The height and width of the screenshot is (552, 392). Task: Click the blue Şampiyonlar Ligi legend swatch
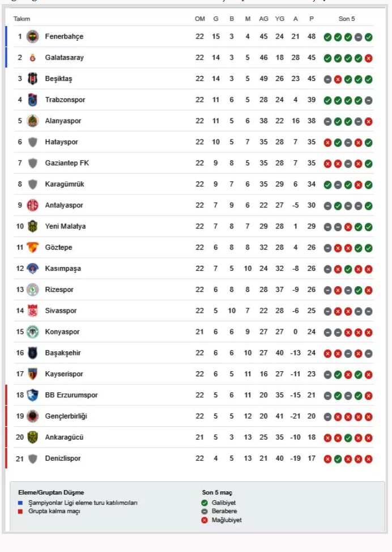(x=20, y=503)
